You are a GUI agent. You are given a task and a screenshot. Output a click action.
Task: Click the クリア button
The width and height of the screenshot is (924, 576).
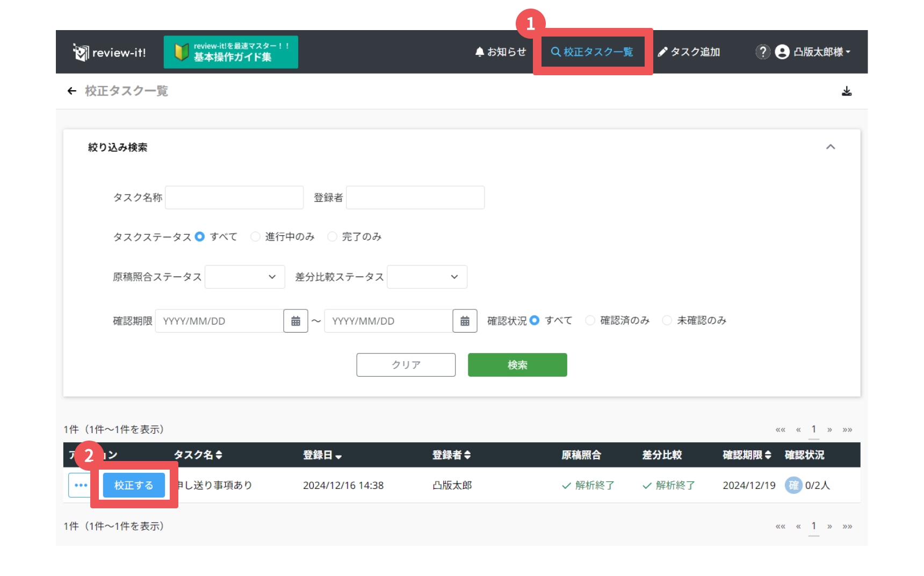pos(406,365)
